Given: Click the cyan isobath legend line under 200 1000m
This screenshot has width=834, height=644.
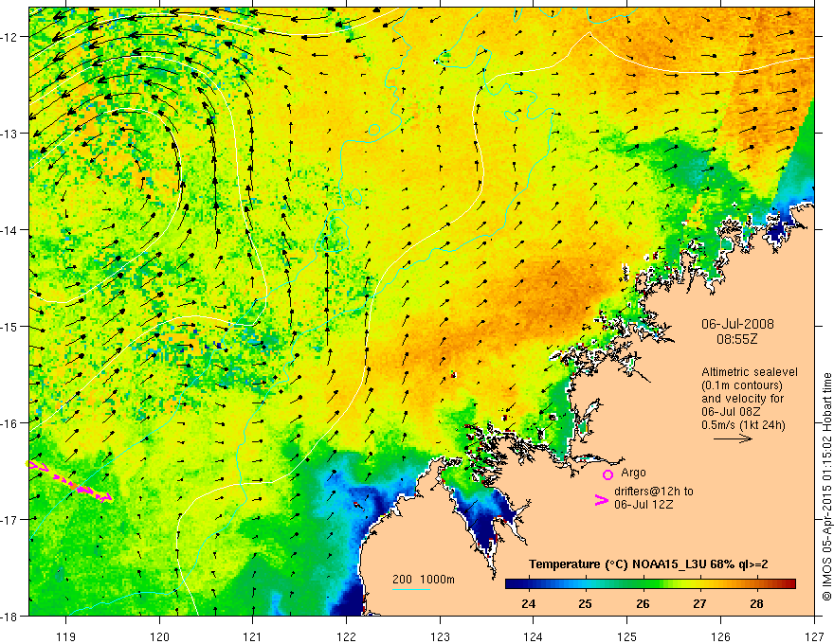Looking at the screenshot, I should 410,589.
